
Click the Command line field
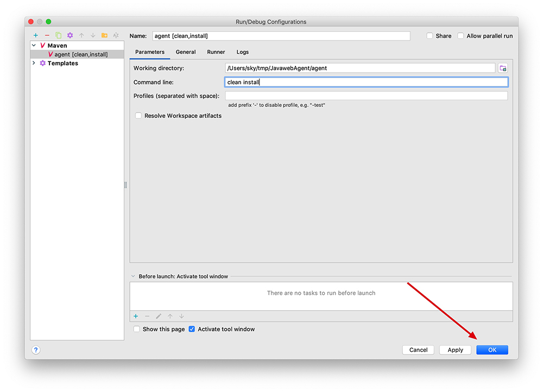coord(367,82)
